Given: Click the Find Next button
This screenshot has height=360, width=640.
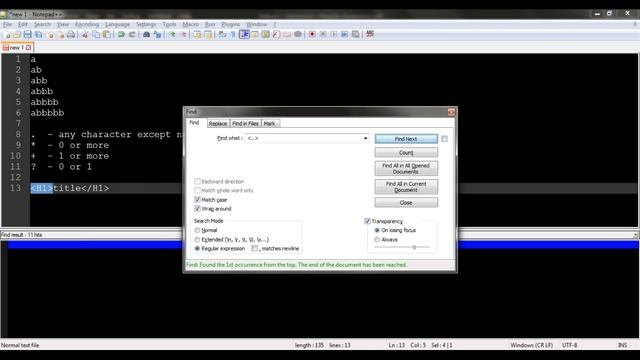Looking at the screenshot, I should [406, 139].
